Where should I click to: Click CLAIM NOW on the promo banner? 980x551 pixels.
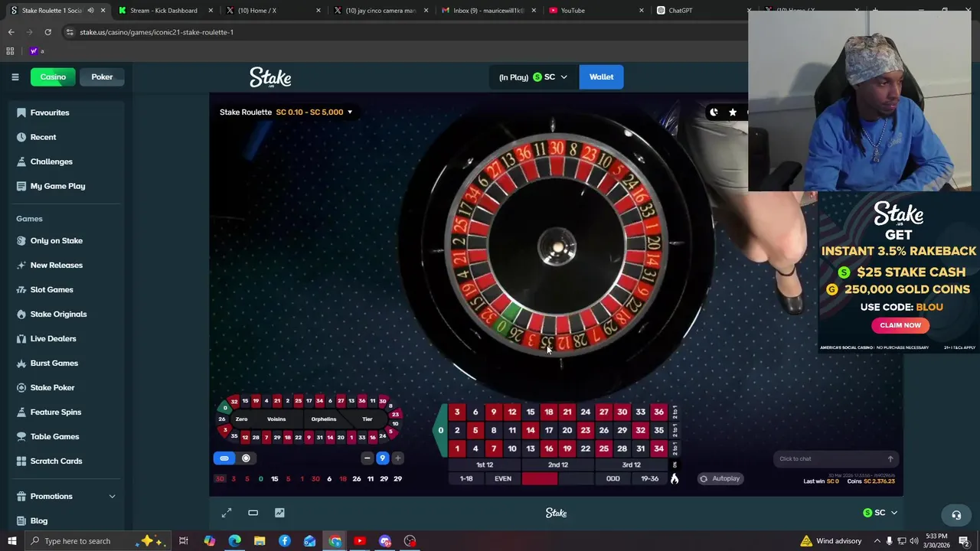[x=900, y=325]
